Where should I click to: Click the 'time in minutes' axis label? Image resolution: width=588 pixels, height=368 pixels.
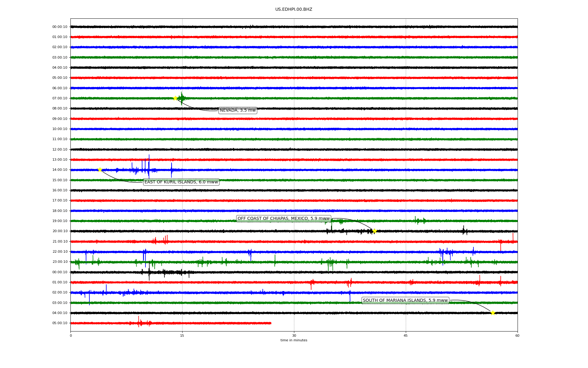click(294, 340)
